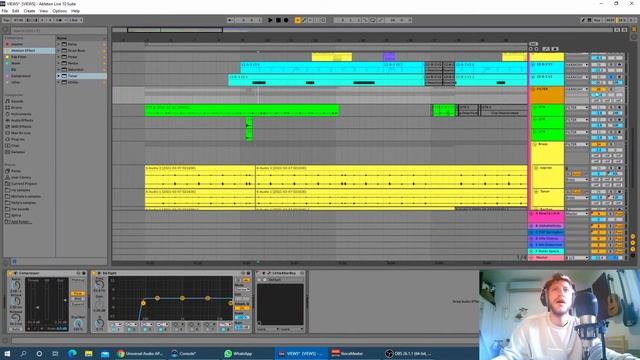The image size is (640, 360).
Task: Open the View menu
Action: pos(44,11)
